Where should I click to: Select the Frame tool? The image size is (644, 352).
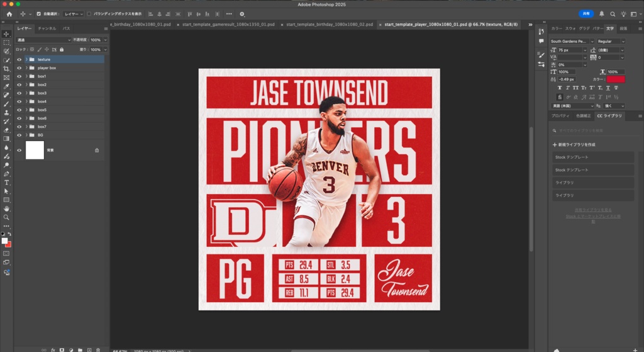(x=6, y=77)
